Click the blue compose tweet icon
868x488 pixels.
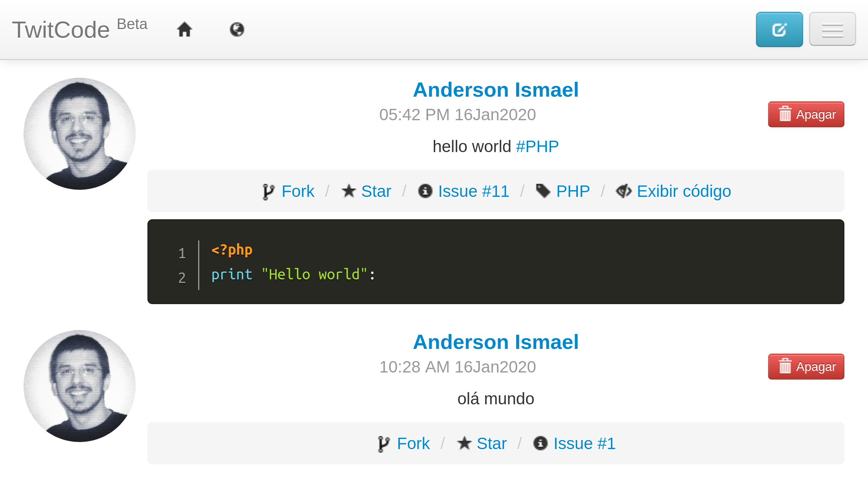(x=779, y=29)
